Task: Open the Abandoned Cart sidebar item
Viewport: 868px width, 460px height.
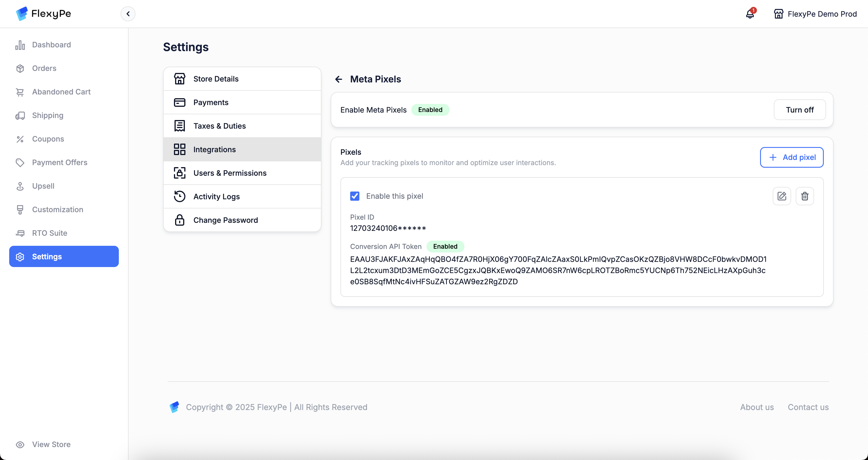Action: coord(61,92)
